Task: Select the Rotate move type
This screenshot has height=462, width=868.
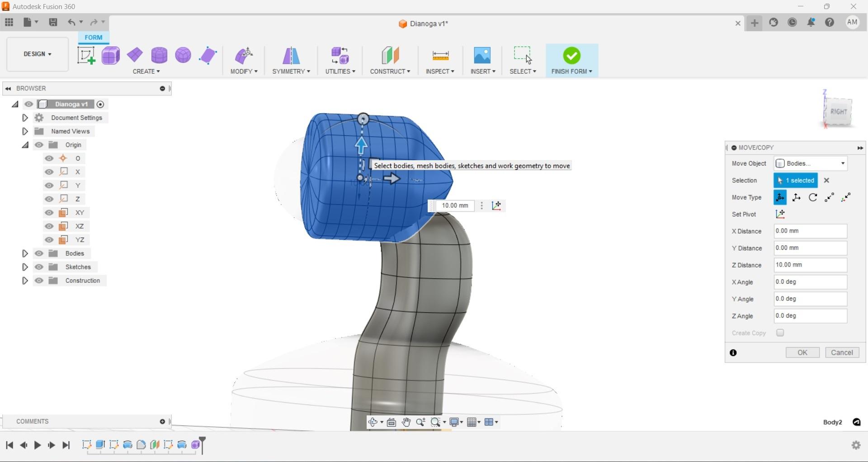Action: (x=813, y=197)
